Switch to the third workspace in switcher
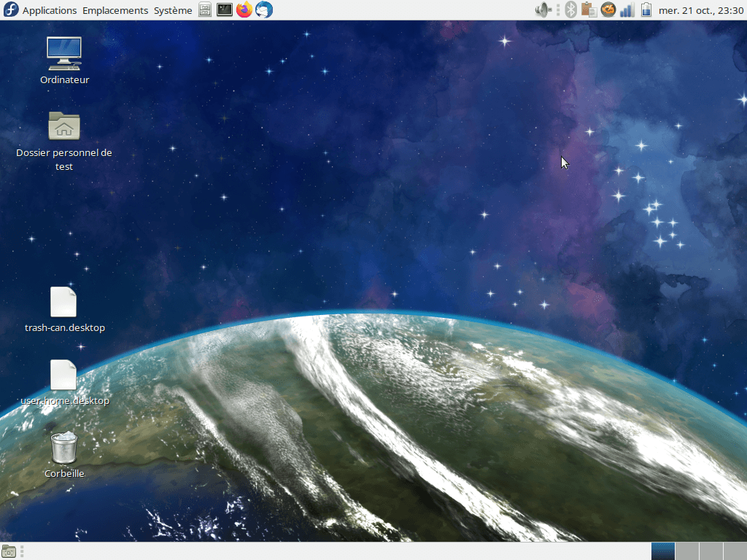This screenshot has height=560, width=747. (711, 551)
